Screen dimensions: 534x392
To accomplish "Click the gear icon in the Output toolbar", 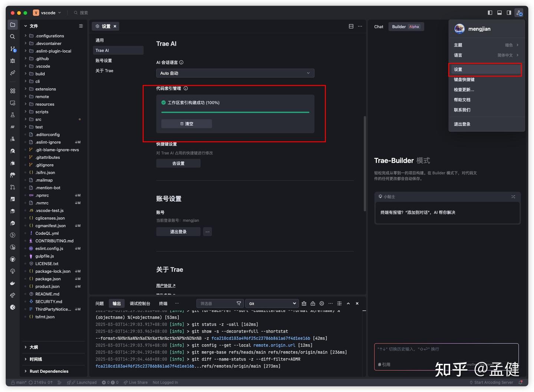I will (x=322, y=303).
